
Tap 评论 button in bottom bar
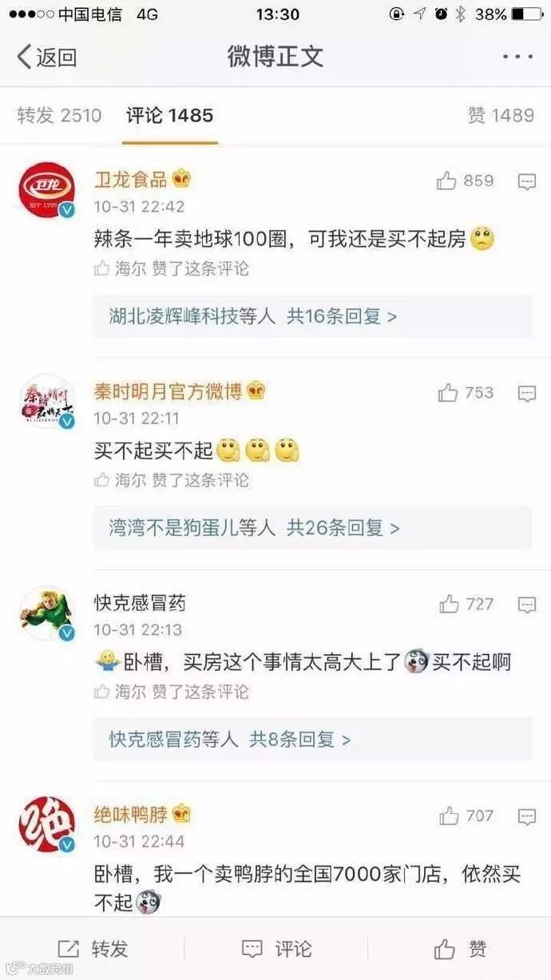[276, 949]
